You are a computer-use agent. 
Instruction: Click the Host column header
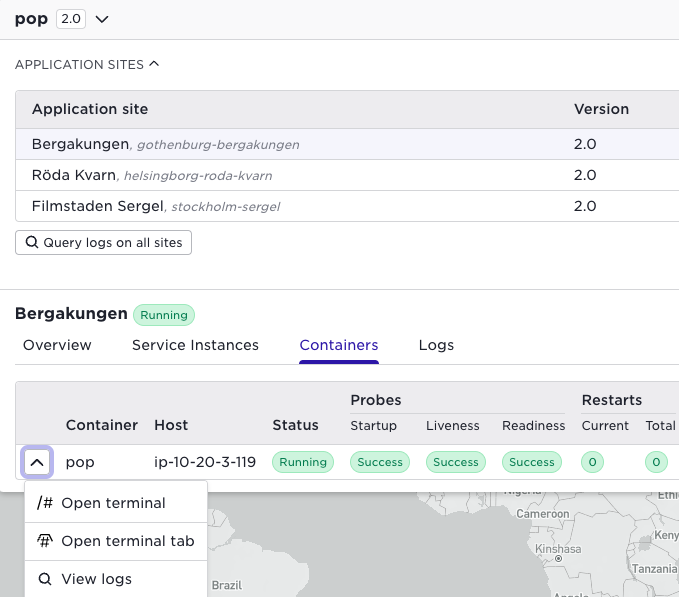171,425
